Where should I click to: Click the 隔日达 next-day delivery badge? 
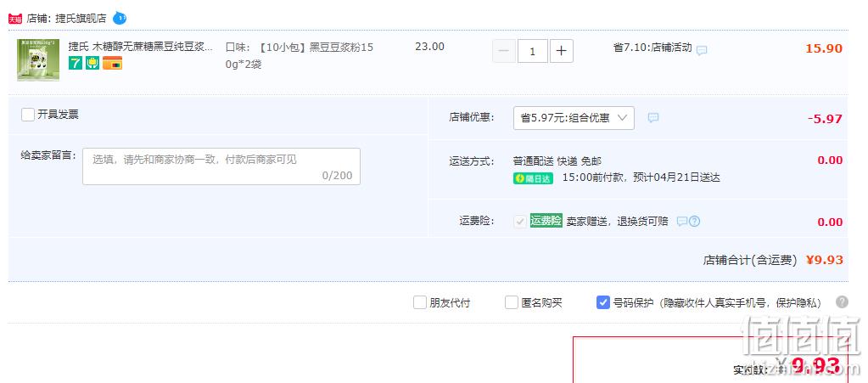pos(533,178)
